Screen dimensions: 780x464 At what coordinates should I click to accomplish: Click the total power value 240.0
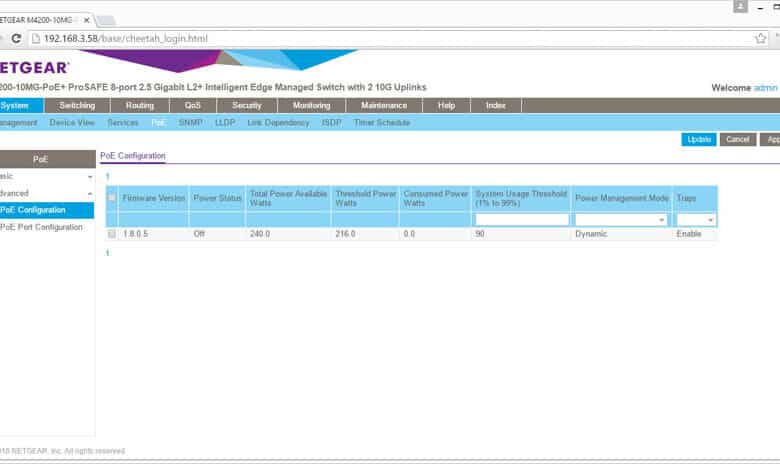(260, 234)
